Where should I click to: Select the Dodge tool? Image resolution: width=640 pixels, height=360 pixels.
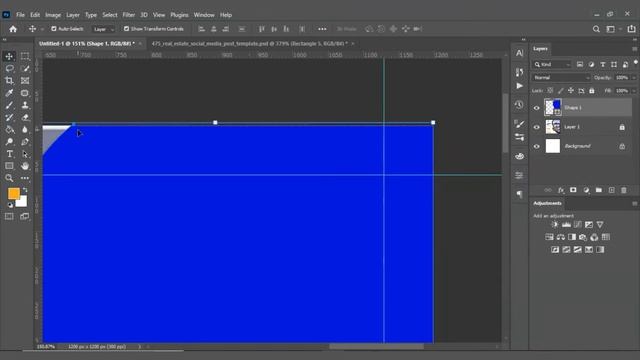coord(9,142)
